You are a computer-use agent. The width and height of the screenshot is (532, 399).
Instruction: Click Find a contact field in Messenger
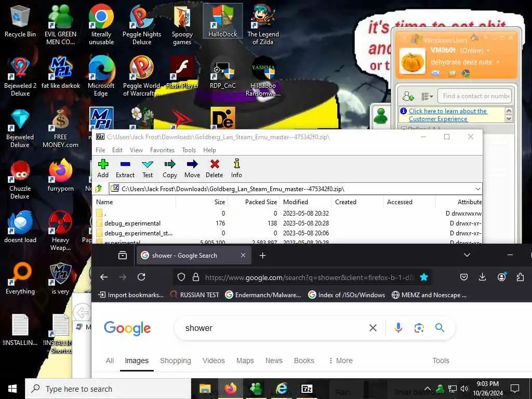[474, 96]
